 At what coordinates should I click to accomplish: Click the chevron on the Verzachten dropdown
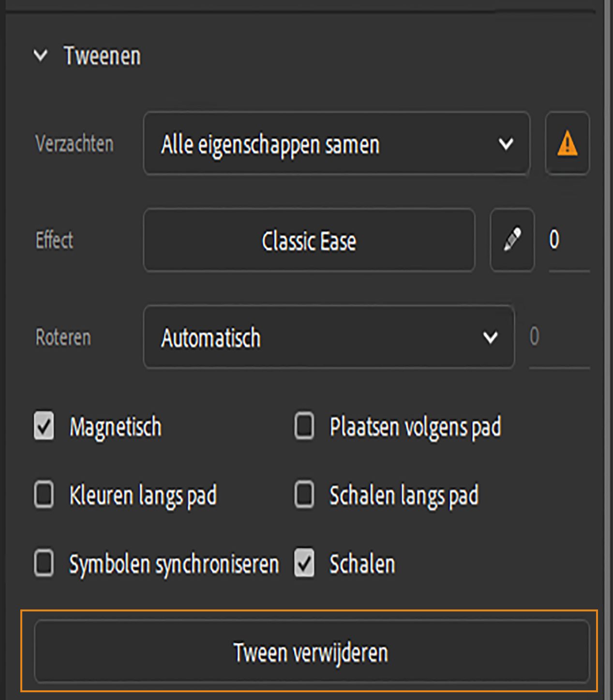506,144
